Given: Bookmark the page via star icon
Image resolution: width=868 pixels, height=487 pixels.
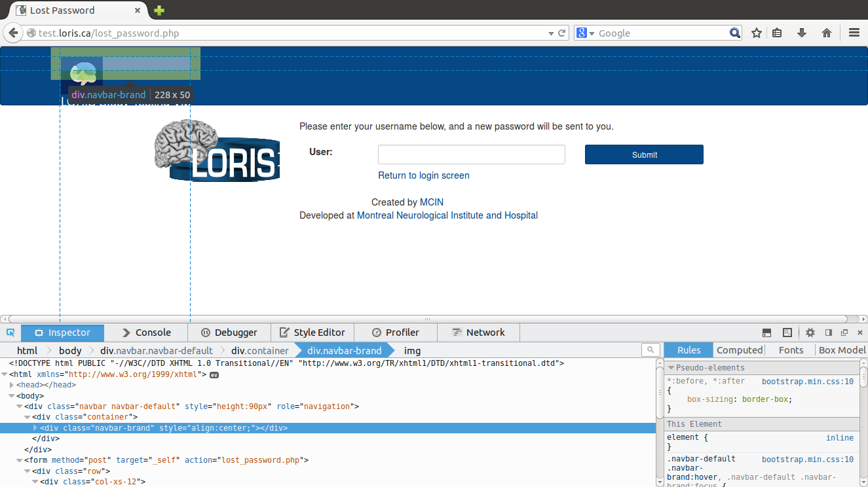Looking at the screenshot, I should (x=757, y=32).
